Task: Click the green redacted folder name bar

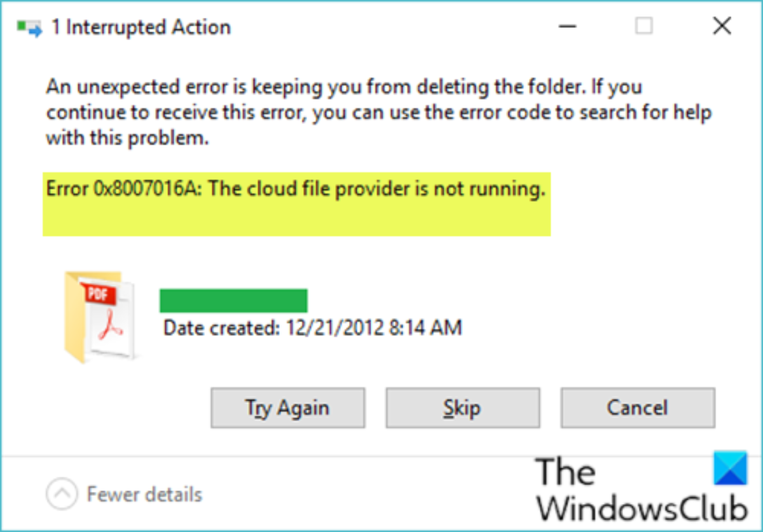Action: pos(233,301)
